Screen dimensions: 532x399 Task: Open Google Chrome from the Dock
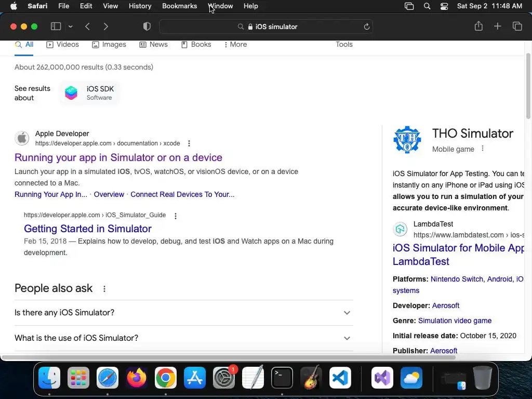[x=166, y=378]
